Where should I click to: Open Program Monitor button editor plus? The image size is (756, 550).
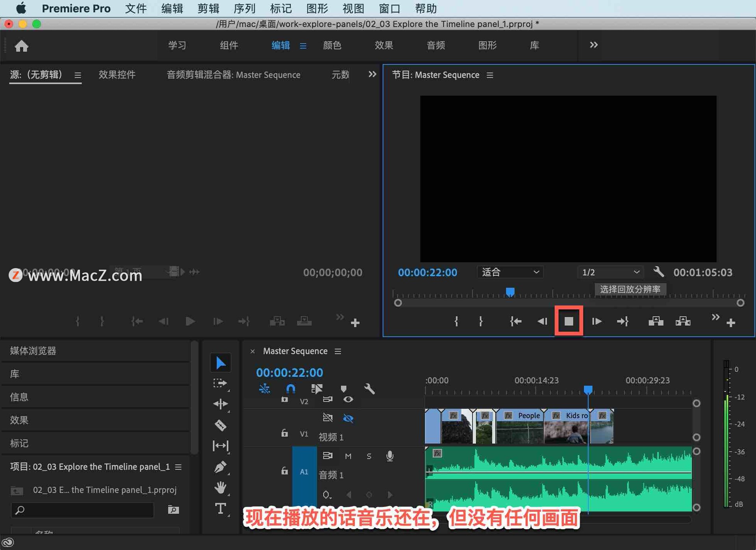pyautogui.click(x=731, y=323)
